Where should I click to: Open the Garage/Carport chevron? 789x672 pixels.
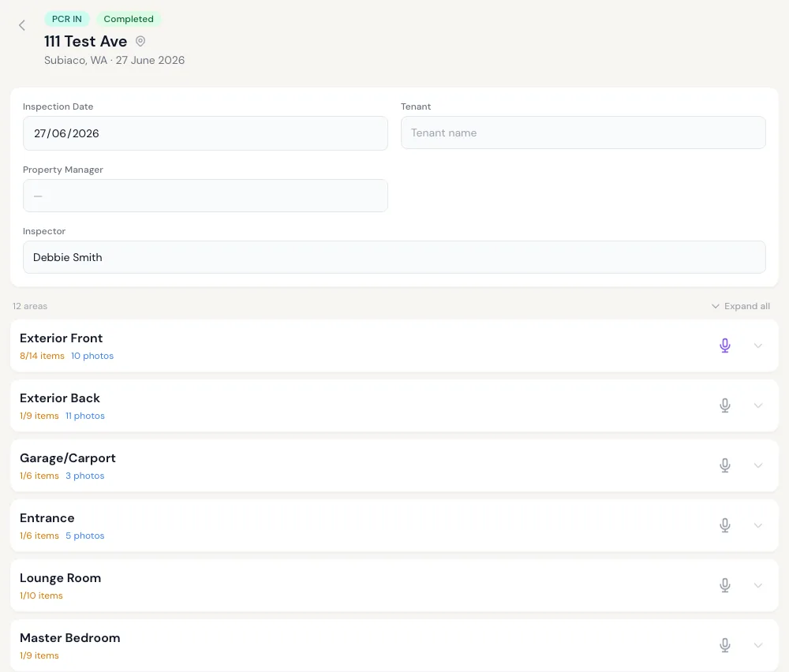pyautogui.click(x=757, y=465)
